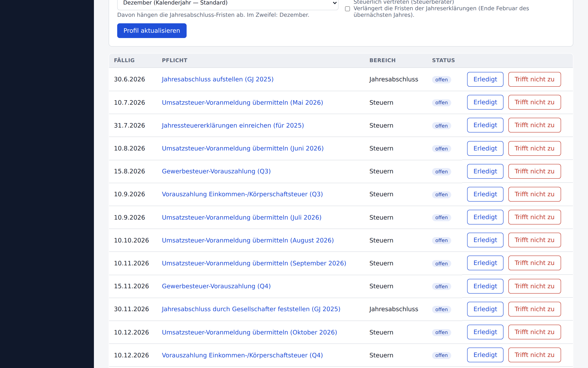
Task: Click the due date 30.6.2026
Action: [129, 79]
